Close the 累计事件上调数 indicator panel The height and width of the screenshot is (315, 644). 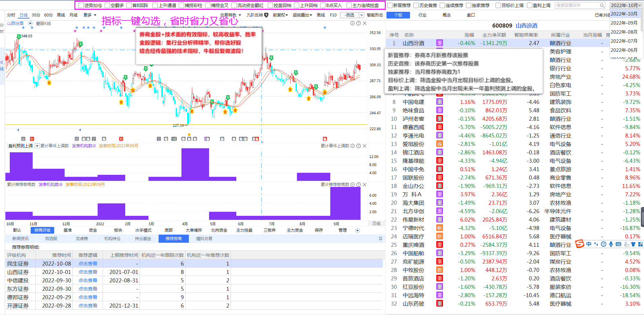[x=365, y=146]
